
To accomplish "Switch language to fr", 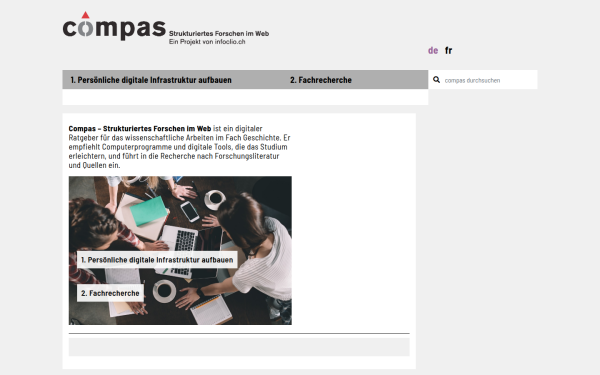I will click(x=448, y=51).
